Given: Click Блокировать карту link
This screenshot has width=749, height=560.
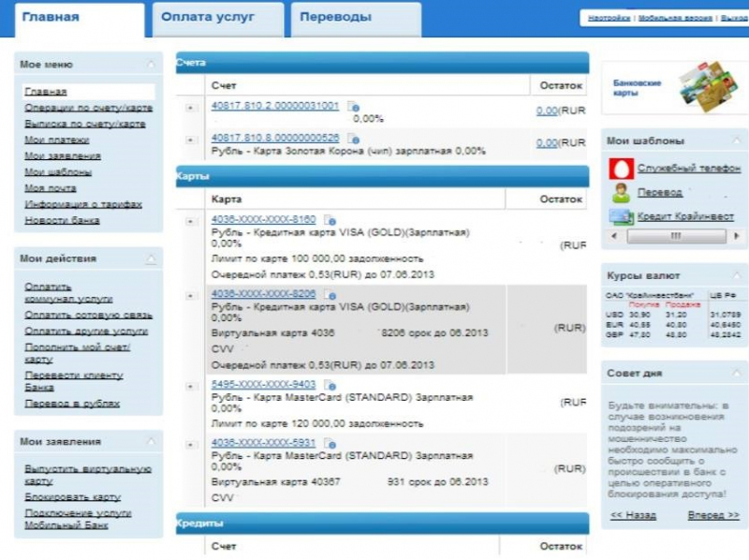Looking at the screenshot, I should tap(72, 497).
